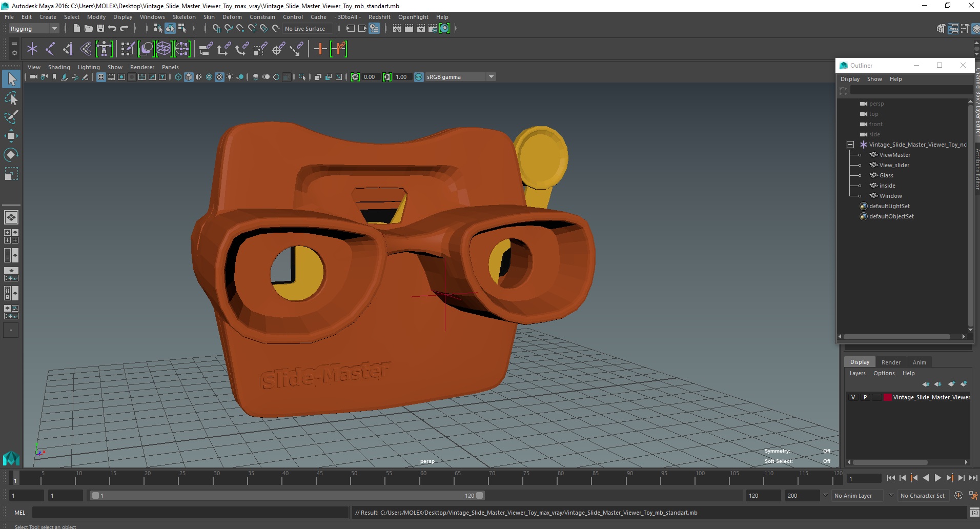The height and width of the screenshot is (529, 980).
Task: Open the Deform menu
Action: coord(232,17)
